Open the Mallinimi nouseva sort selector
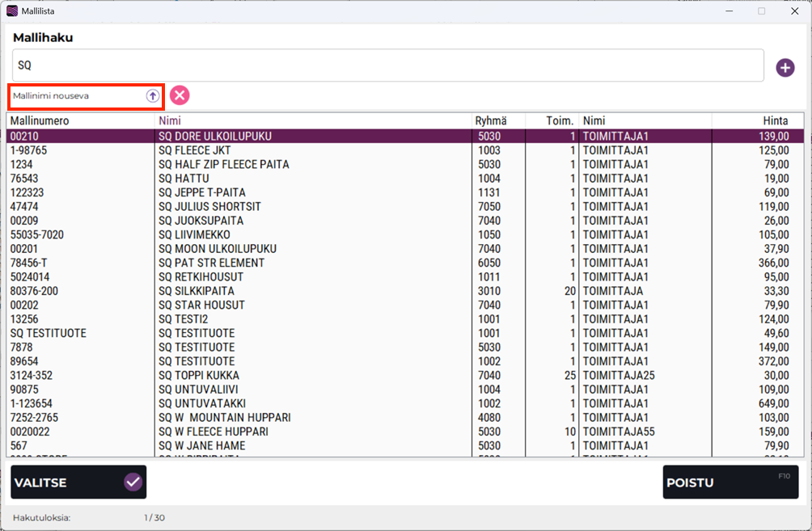The height and width of the screenshot is (531, 812). click(77, 95)
